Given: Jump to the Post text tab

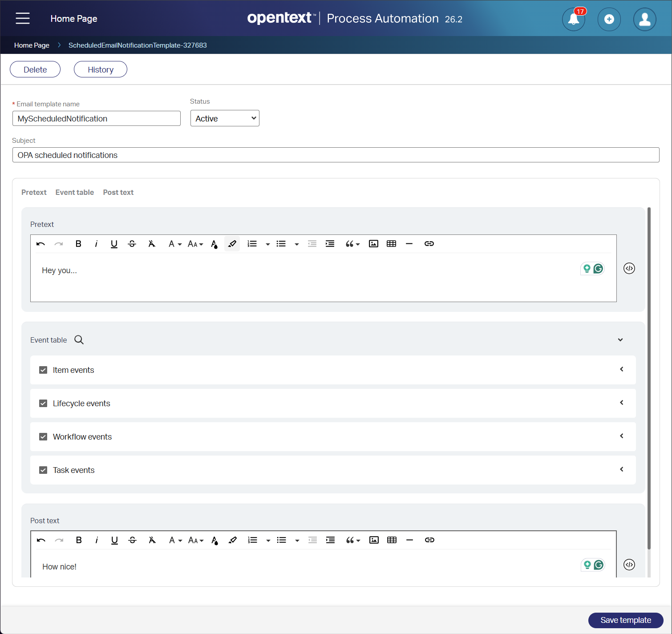Looking at the screenshot, I should tap(118, 192).
